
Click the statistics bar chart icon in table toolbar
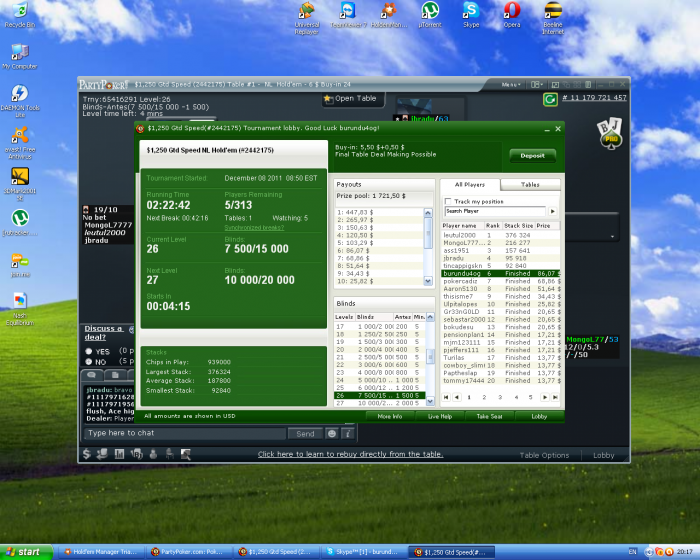pos(119,454)
